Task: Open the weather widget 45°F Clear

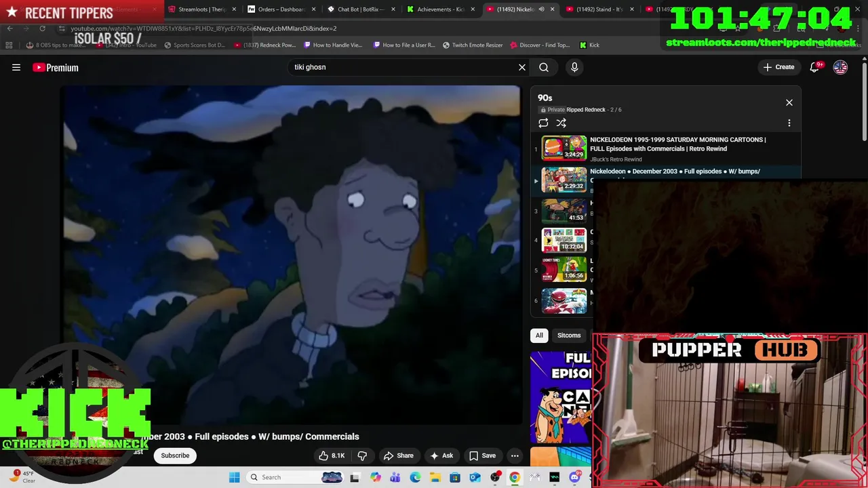Action: pyautogui.click(x=22, y=477)
